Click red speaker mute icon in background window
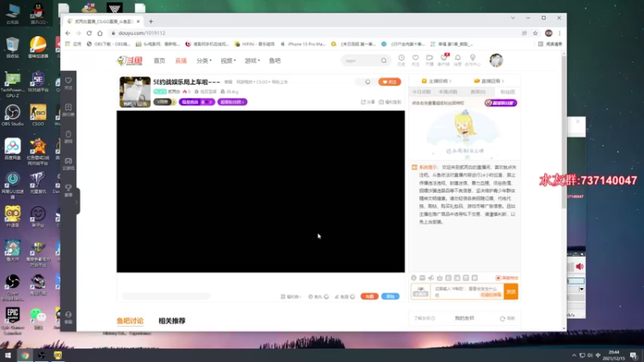Image resolution: width=644 pixels, height=362 pixels. pos(580,267)
